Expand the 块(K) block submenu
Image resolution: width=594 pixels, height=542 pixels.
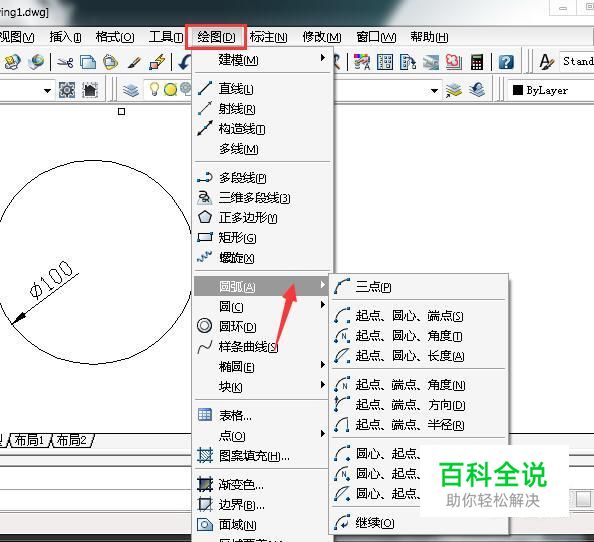[262, 386]
